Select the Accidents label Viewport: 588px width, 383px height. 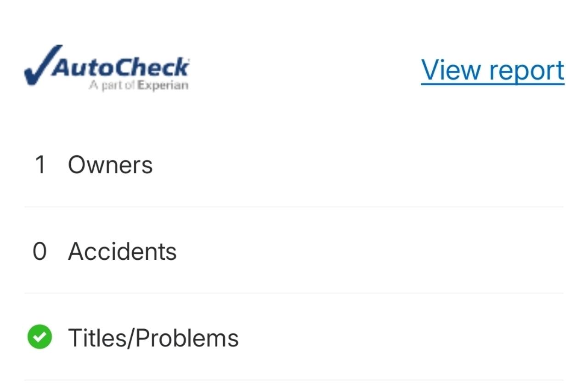[x=122, y=252]
